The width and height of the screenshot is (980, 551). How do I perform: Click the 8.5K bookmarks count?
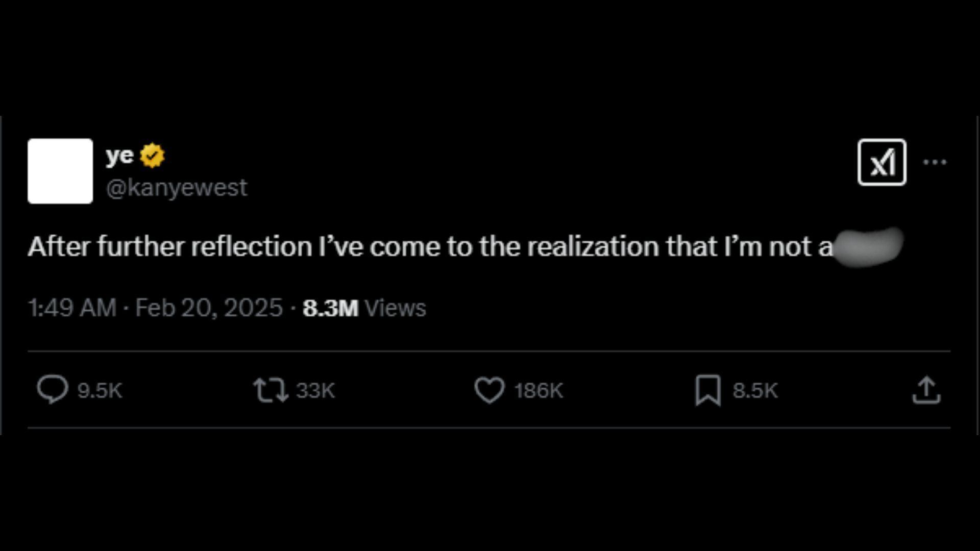pos(755,390)
